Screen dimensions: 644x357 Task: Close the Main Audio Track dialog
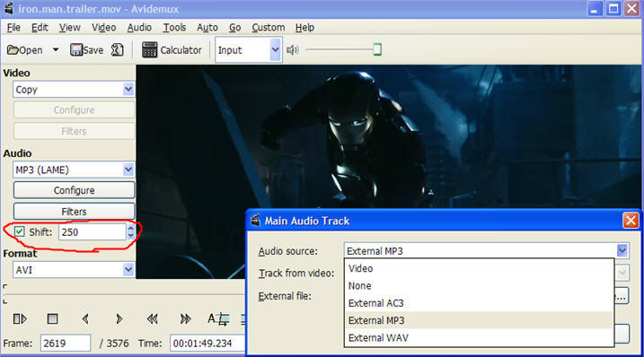tap(631, 221)
